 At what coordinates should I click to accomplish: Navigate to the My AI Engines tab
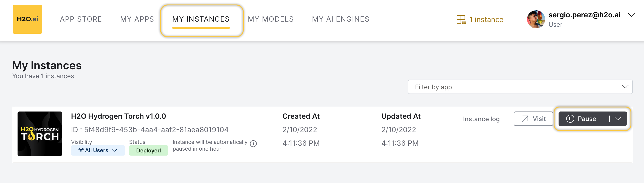pyautogui.click(x=340, y=19)
